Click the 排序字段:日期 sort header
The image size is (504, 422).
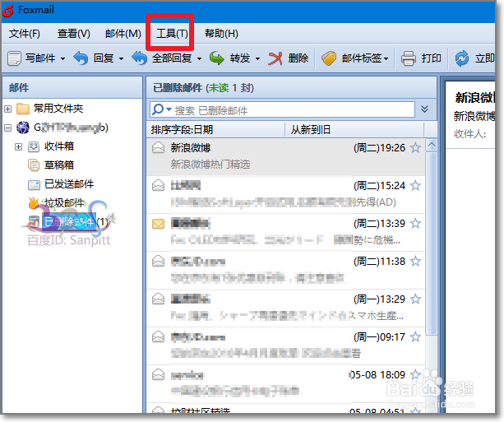[x=182, y=130]
